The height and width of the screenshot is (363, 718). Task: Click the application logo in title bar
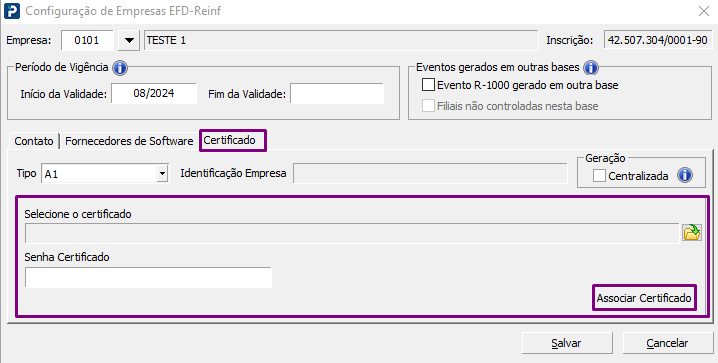coord(12,11)
